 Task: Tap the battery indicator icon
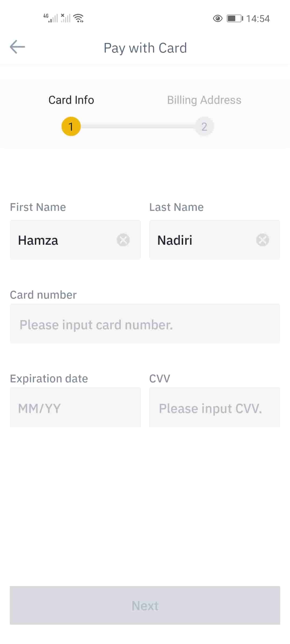[x=235, y=19]
